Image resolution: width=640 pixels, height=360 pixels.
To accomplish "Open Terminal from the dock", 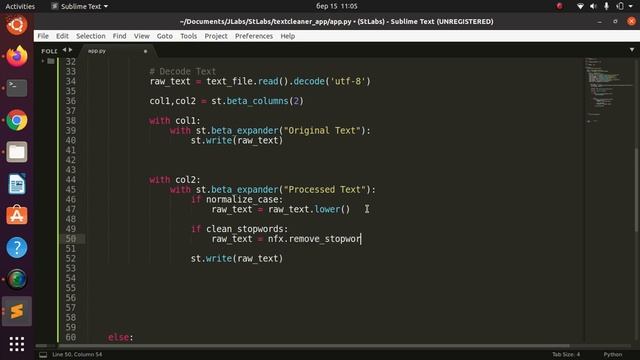I will 17,88.
